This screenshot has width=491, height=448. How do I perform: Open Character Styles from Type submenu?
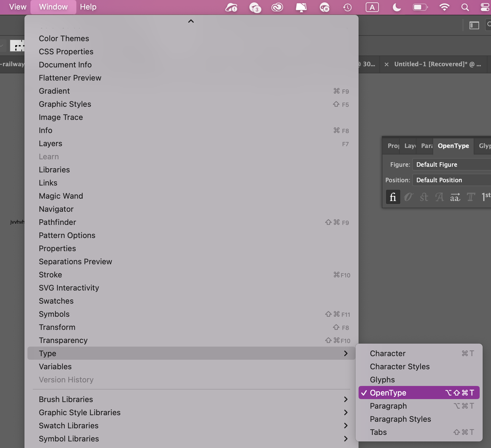click(x=400, y=367)
